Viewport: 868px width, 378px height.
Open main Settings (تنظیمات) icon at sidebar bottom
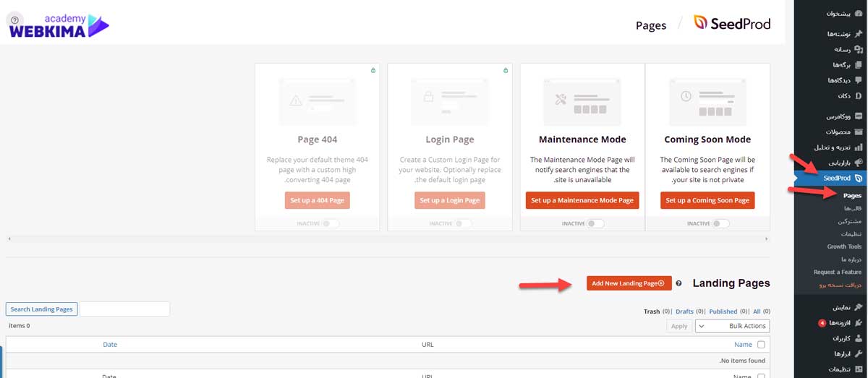(858, 369)
